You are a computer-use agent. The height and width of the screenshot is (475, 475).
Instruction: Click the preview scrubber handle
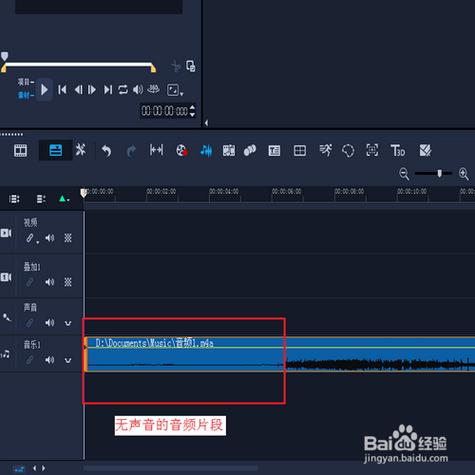[x=4, y=56]
